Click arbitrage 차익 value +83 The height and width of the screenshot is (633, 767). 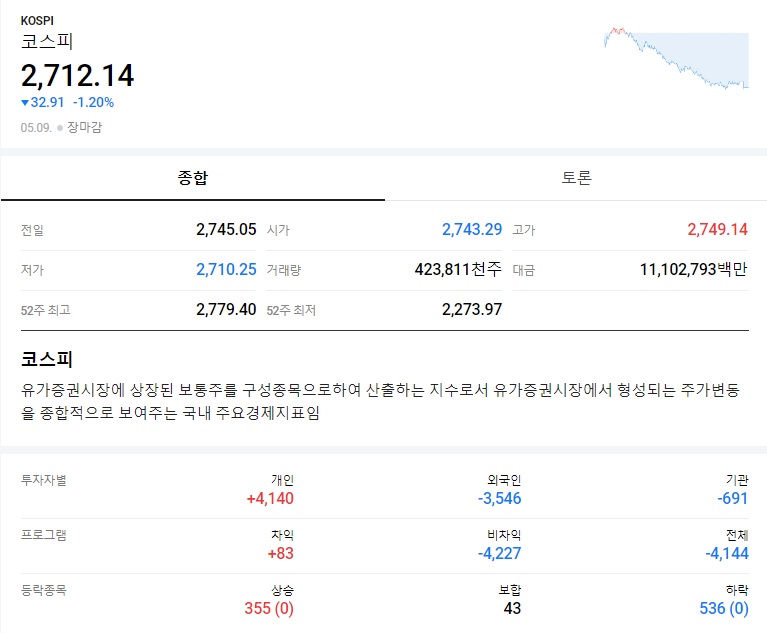coord(281,553)
